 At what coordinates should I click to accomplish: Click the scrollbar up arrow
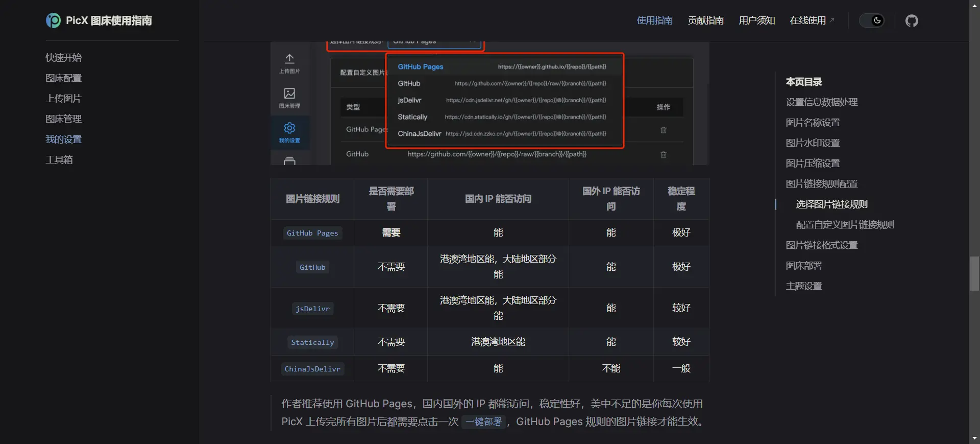[x=974, y=5]
